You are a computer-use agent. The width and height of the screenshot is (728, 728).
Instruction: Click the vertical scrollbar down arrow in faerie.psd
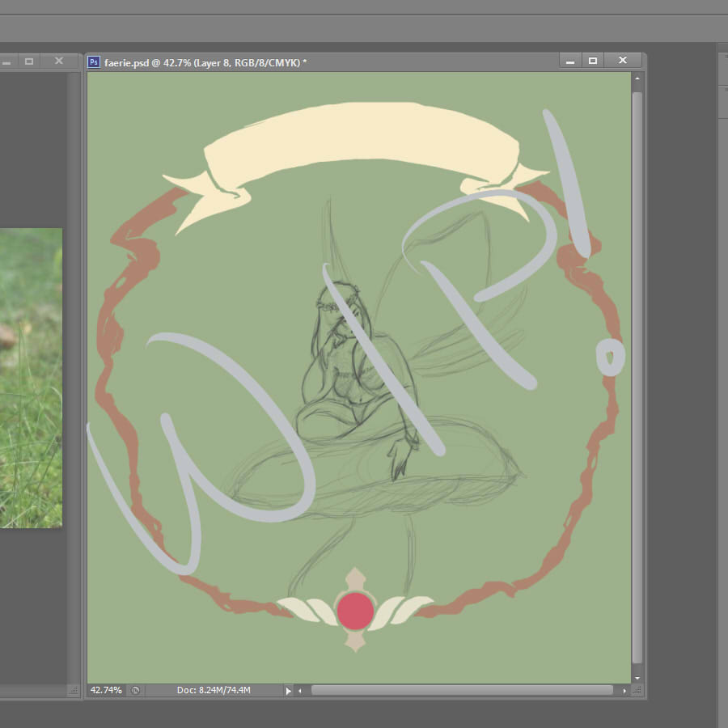point(637,678)
